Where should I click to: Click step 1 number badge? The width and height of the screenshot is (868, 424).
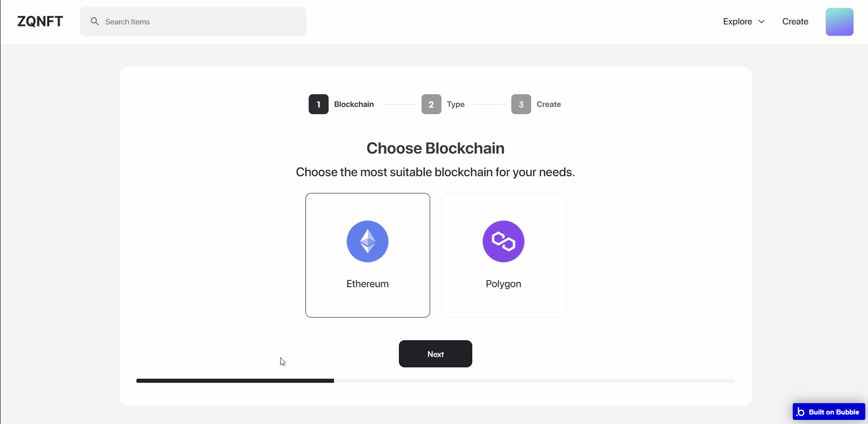pos(319,104)
